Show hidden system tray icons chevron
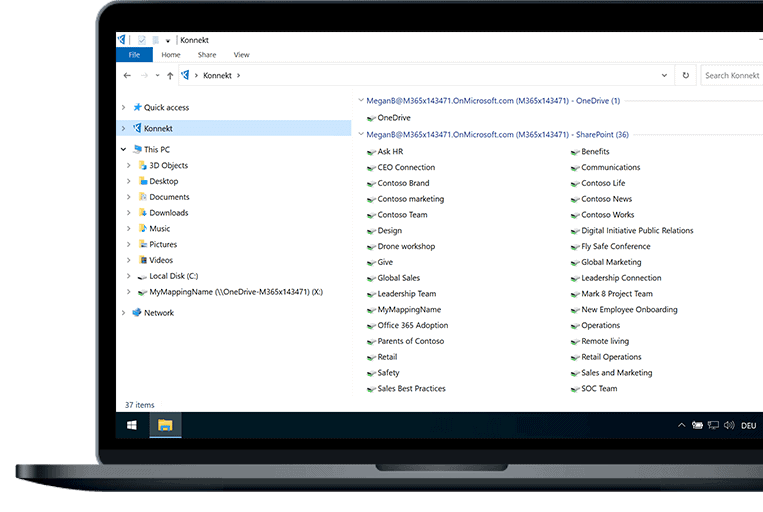The height and width of the screenshot is (512, 763). [x=682, y=425]
